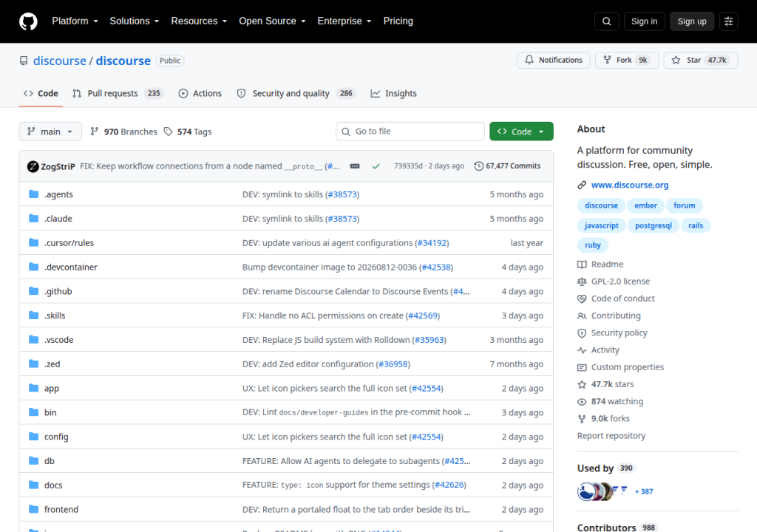Open the www.discourse.org link
This screenshot has width=757, height=532.
pyautogui.click(x=630, y=185)
